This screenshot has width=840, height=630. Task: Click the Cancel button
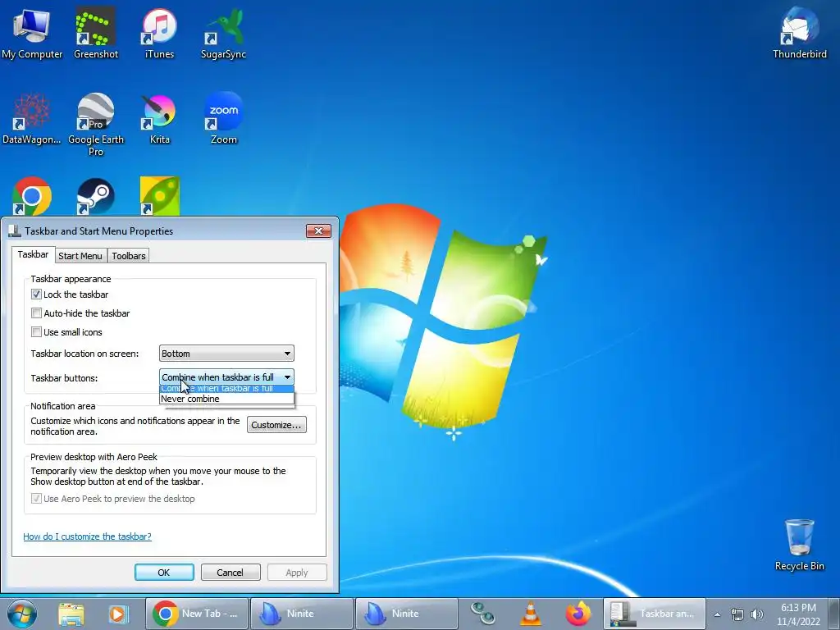231,572
